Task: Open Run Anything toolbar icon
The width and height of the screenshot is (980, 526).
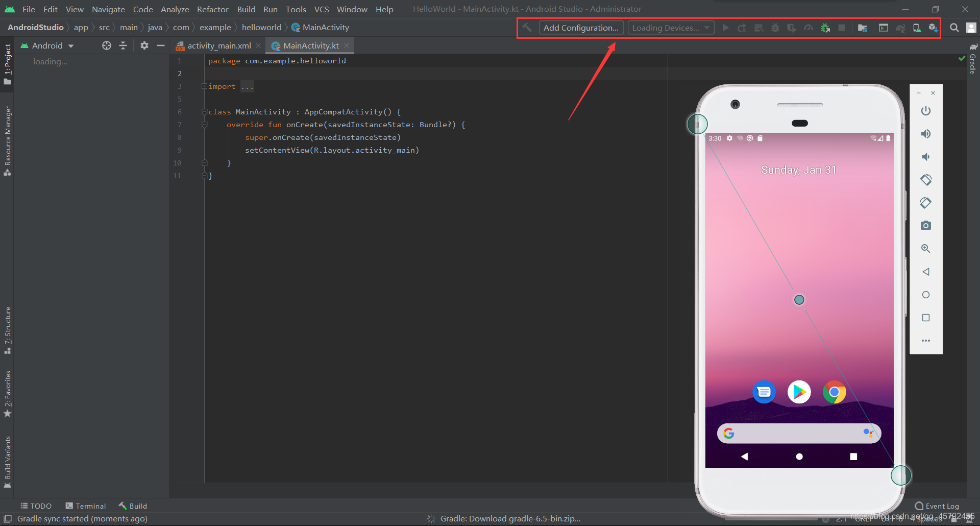Action: pyautogui.click(x=884, y=28)
